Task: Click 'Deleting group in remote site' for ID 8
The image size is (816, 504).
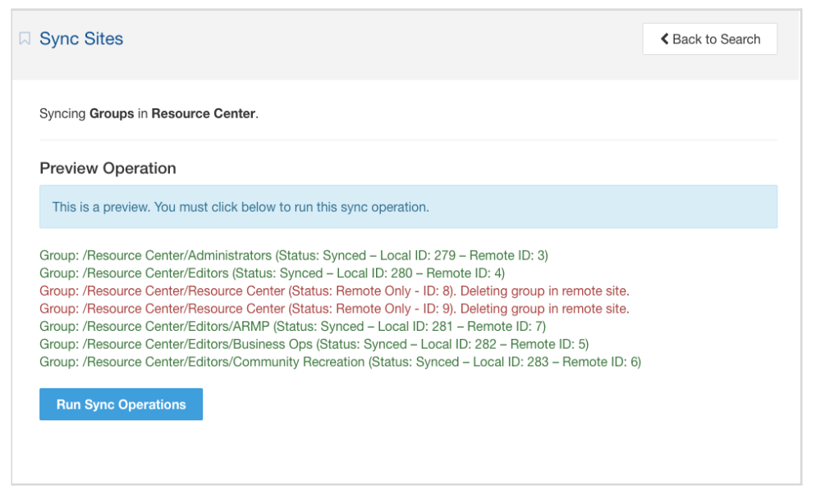Action: tap(544, 291)
